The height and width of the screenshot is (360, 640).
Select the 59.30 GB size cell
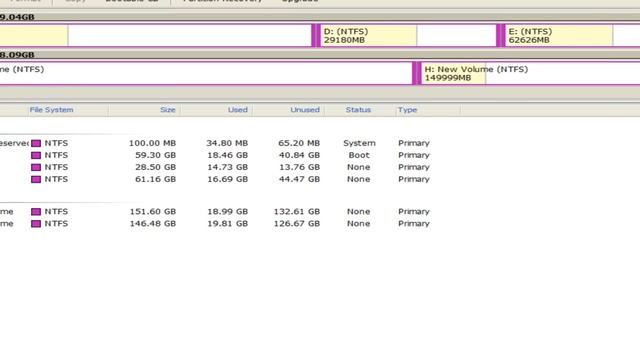(x=156, y=155)
